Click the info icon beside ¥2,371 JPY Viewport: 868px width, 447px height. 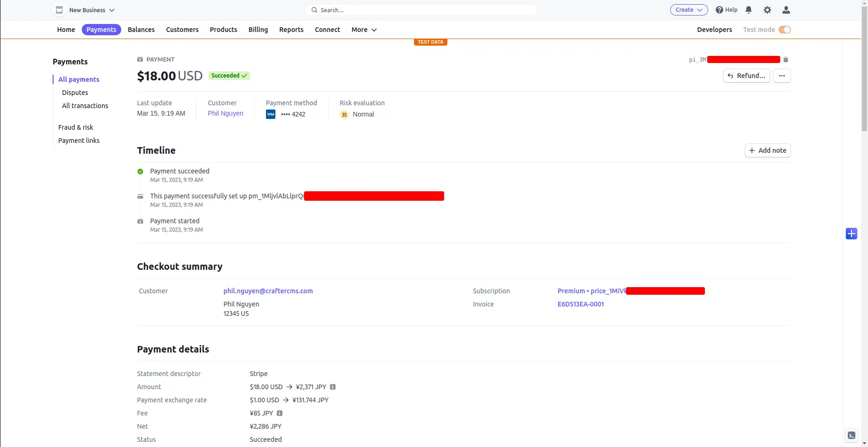(333, 387)
